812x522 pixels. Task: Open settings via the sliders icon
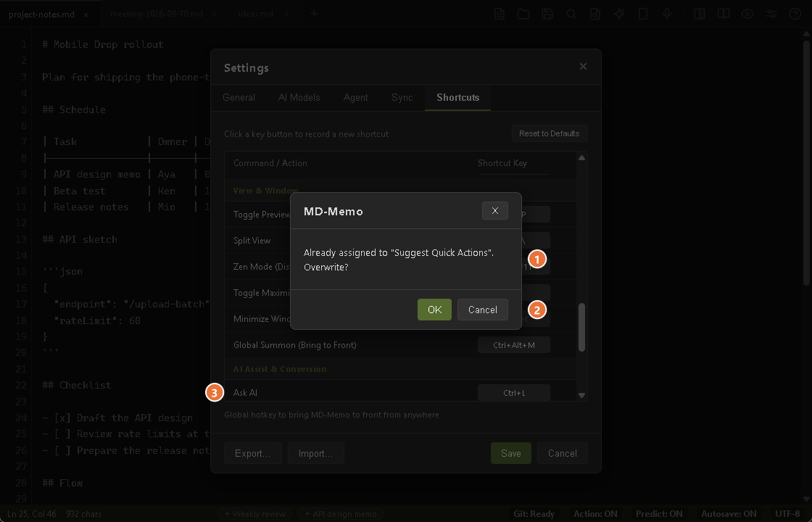771,14
